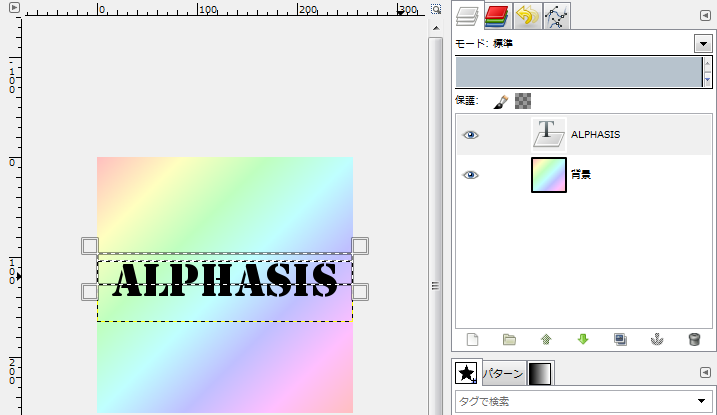This screenshot has width=717, height=415.
Task: Switch to the Gradients tab
Action: tap(540, 374)
